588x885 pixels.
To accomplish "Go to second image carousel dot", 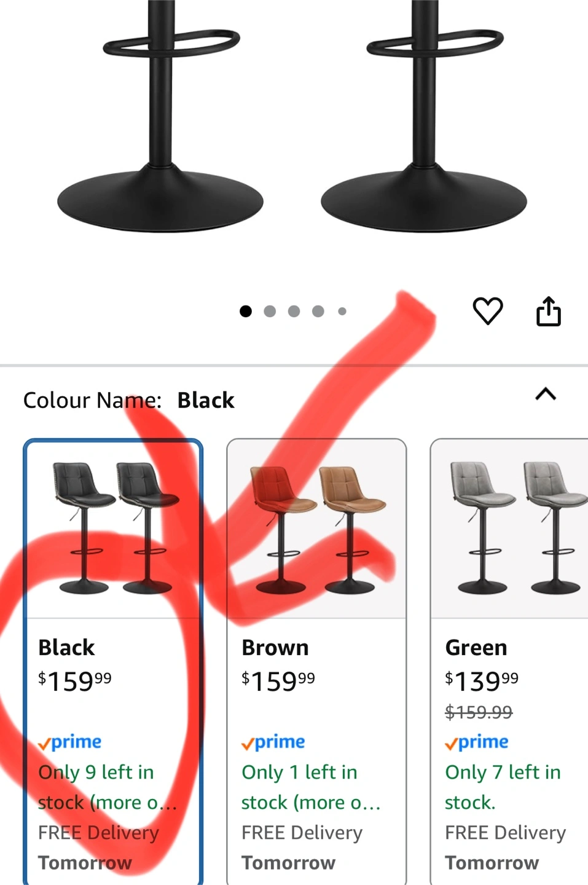I will click(270, 312).
